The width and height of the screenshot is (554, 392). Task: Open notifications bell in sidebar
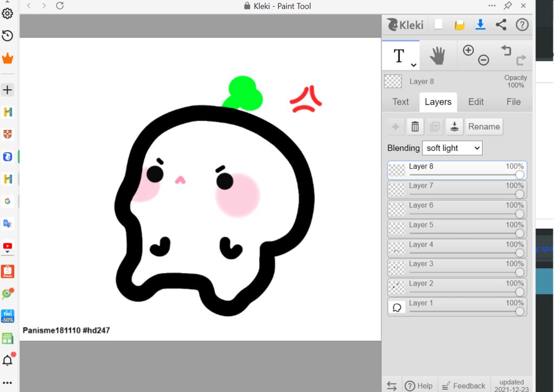(x=8, y=360)
